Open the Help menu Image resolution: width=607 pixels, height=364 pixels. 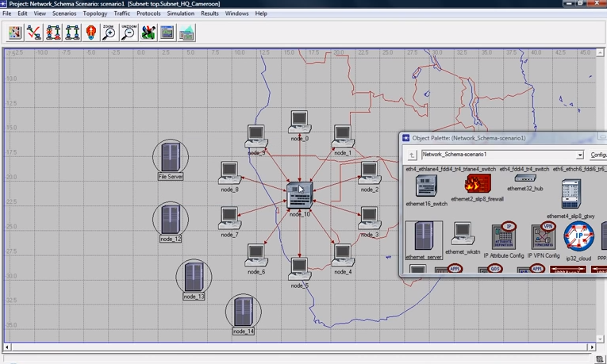pos(261,13)
